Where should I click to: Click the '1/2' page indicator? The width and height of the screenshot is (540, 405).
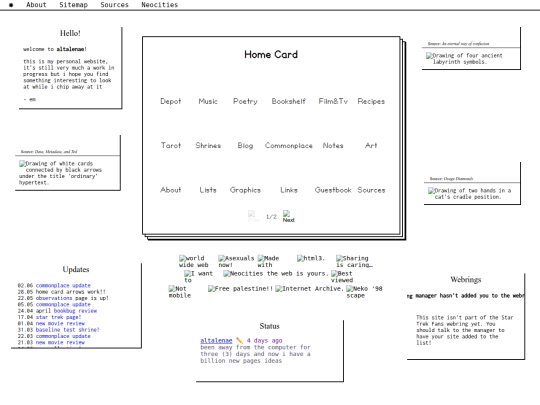tap(271, 217)
